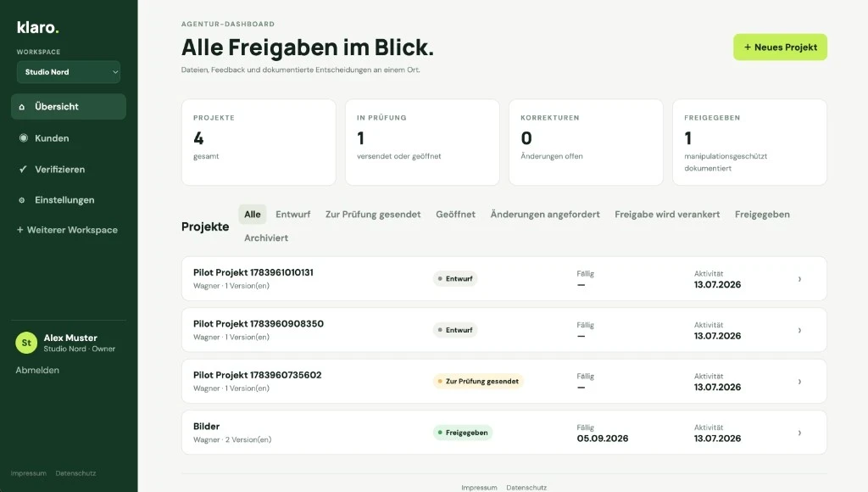Switch to the Freigegeben filter tab

click(x=762, y=215)
